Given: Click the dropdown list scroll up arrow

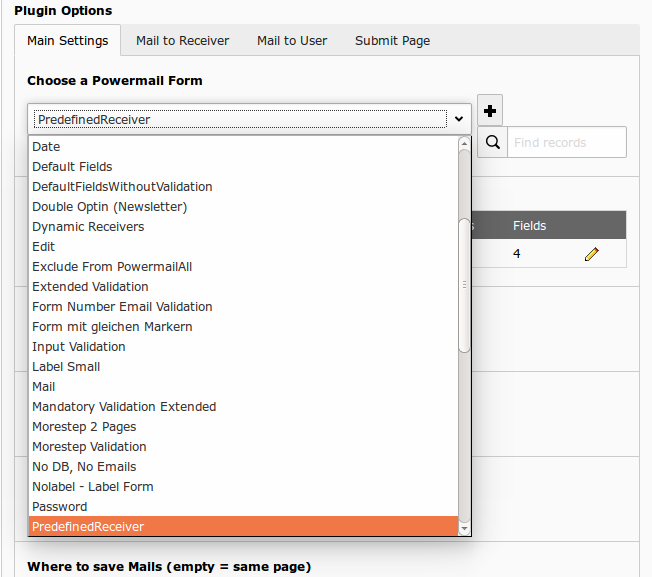Looking at the screenshot, I should [x=464, y=144].
